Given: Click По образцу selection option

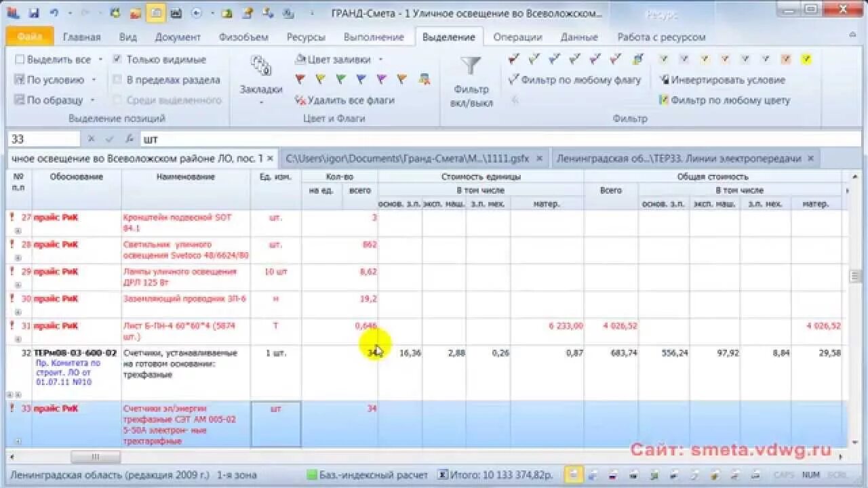Looking at the screenshot, I should point(49,100).
